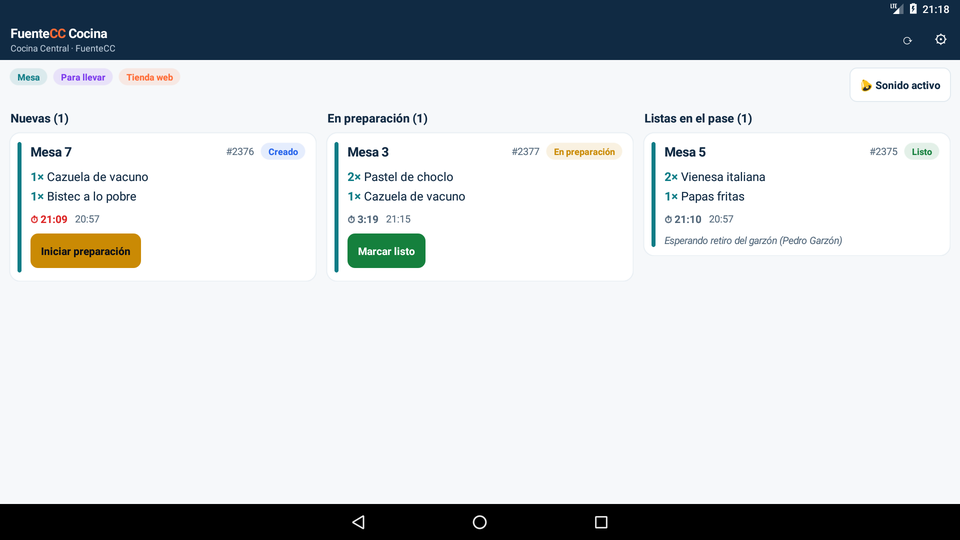
Task: Select the Para llevar filter chip
Action: tap(83, 77)
